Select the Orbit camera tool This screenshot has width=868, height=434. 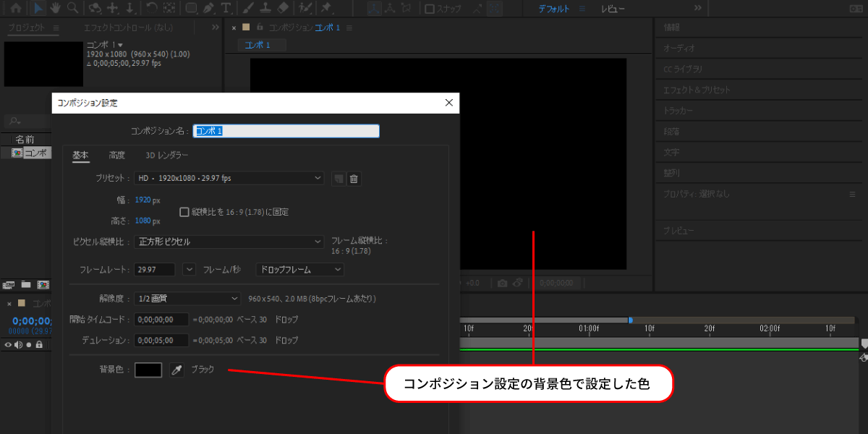pos(94,9)
